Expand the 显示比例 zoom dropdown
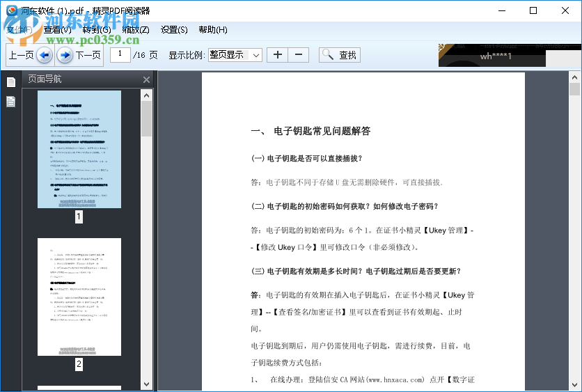Screen dimensions: 582x392 [x=255, y=55]
